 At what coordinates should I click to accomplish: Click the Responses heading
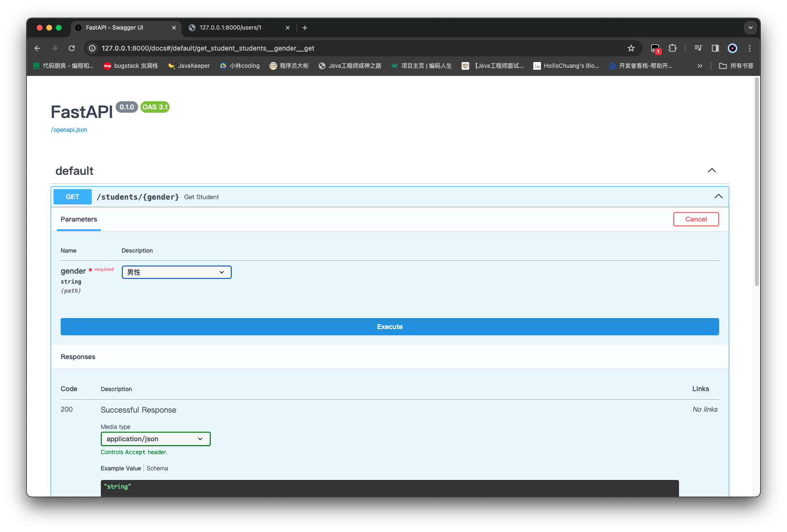[x=78, y=357]
